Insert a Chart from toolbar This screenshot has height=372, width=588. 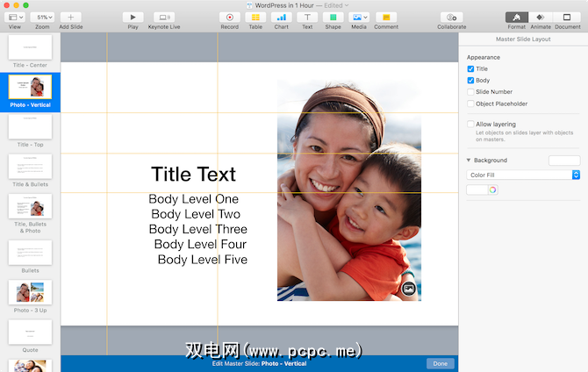point(281,17)
